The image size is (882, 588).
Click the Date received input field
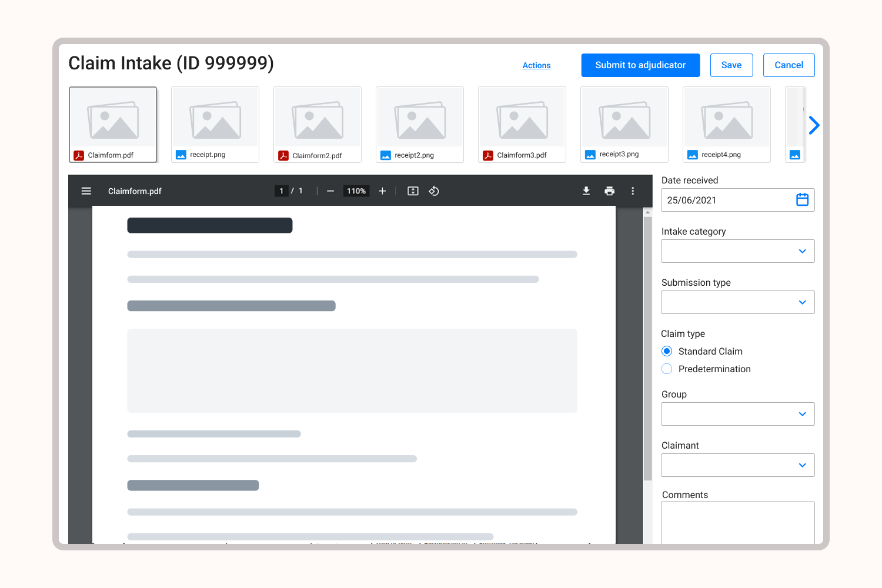click(738, 200)
